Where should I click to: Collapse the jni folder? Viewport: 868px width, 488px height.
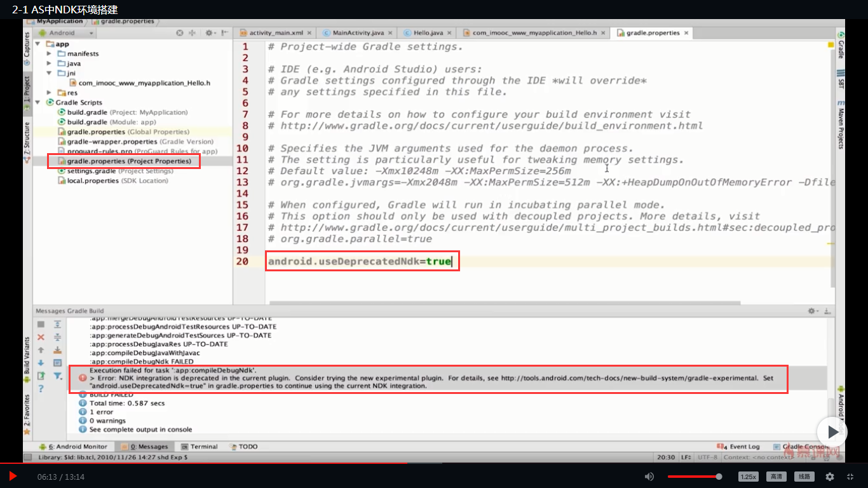click(x=49, y=73)
